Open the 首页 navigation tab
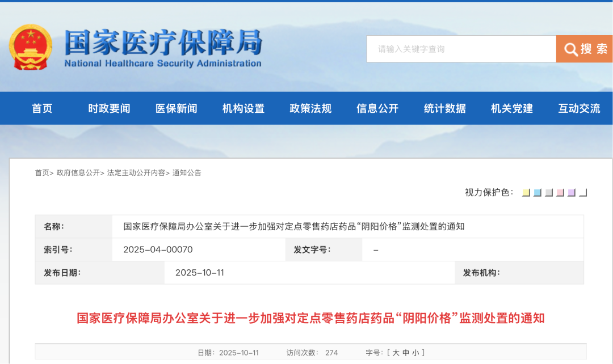The image size is (613, 364). pyautogui.click(x=42, y=108)
